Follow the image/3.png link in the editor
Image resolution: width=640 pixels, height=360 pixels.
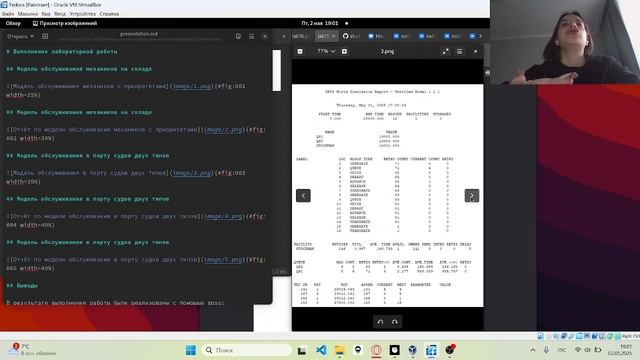[192, 173]
